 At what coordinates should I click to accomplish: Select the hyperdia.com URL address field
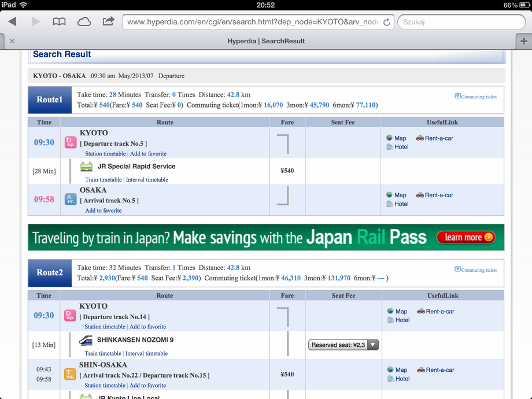[x=258, y=22]
